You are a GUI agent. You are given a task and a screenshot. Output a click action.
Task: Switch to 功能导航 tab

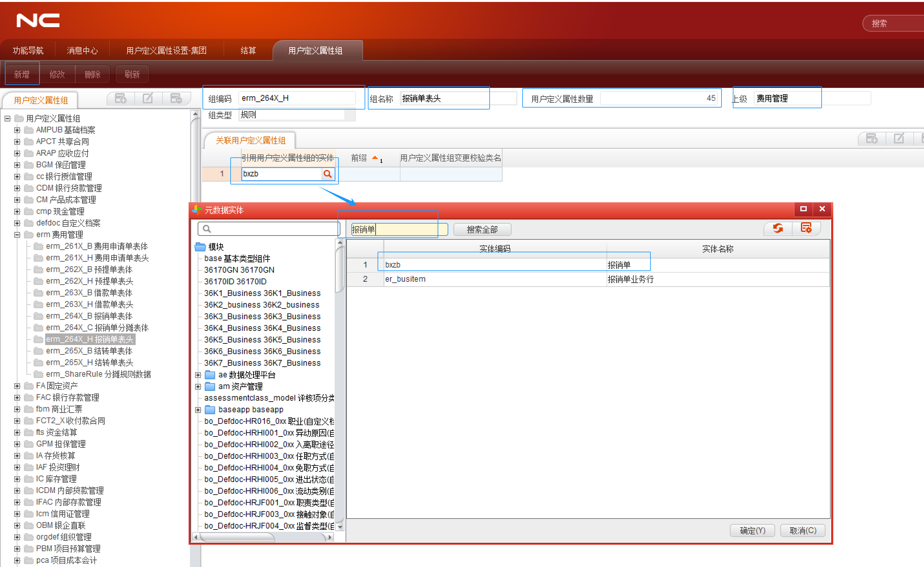click(x=28, y=50)
